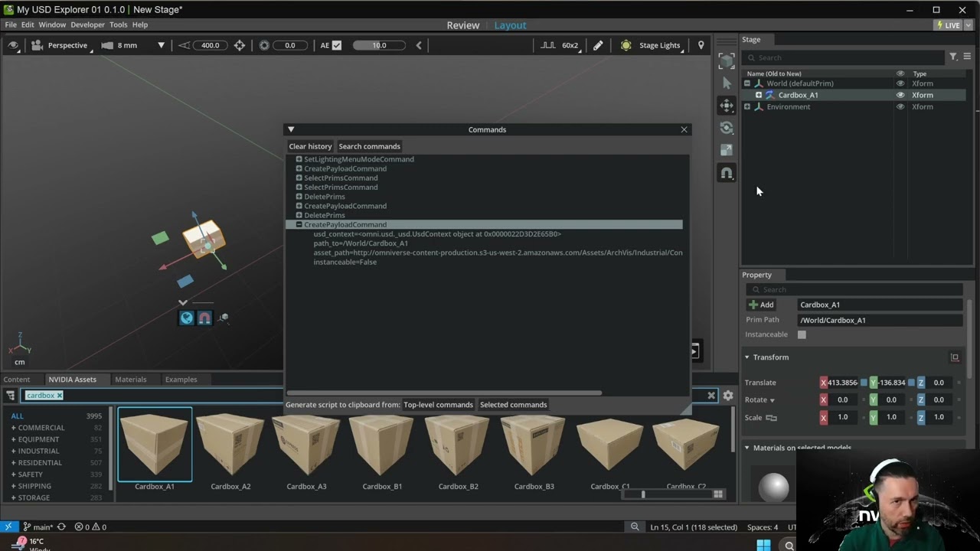Activate the Move tool
This screenshot has width=980, height=551.
tap(727, 106)
